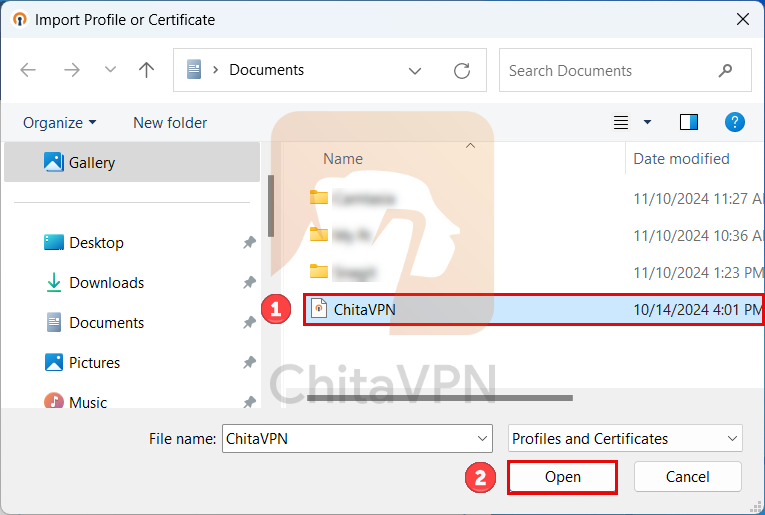This screenshot has height=515, width=765.
Task: Open the help question mark icon
Action: pyautogui.click(x=735, y=122)
